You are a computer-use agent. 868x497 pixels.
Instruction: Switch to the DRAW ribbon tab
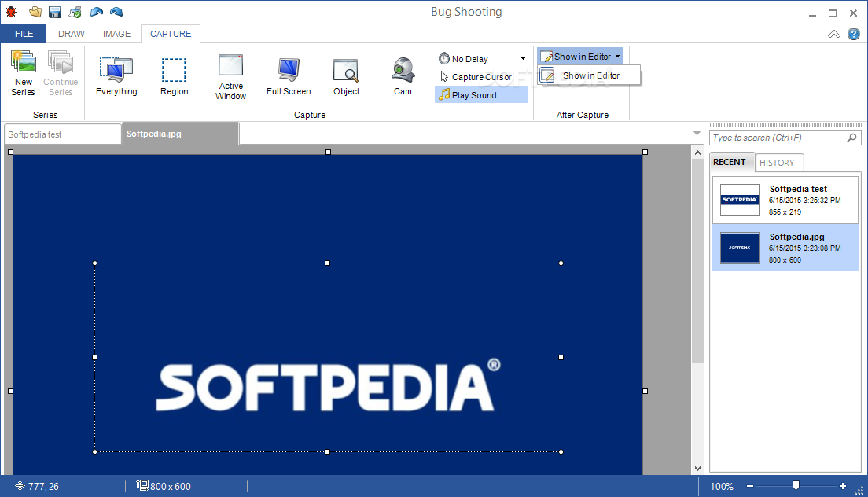point(72,34)
